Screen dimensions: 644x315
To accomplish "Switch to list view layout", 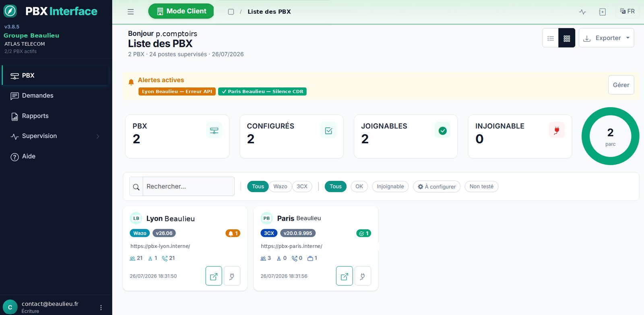I will [x=551, y=38].
